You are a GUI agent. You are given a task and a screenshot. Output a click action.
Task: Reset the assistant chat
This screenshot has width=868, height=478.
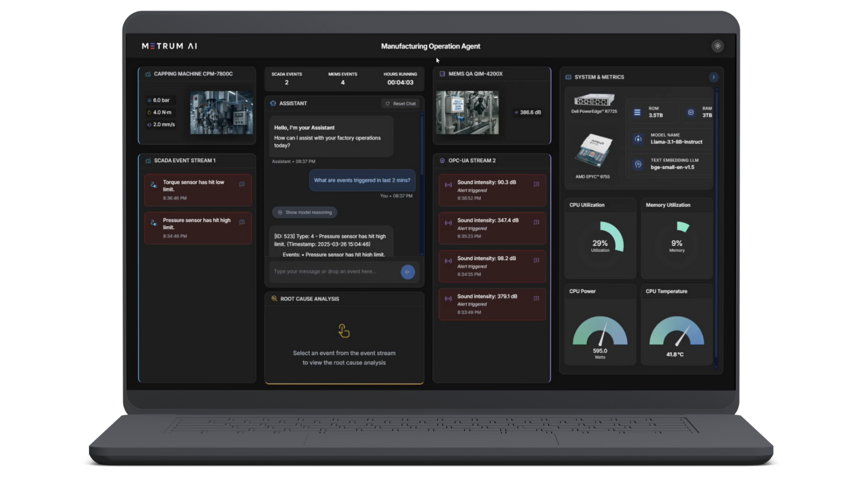400,104
